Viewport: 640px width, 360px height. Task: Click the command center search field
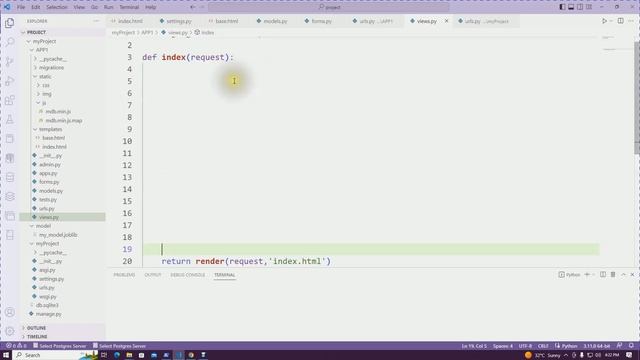tap(329, 7)
